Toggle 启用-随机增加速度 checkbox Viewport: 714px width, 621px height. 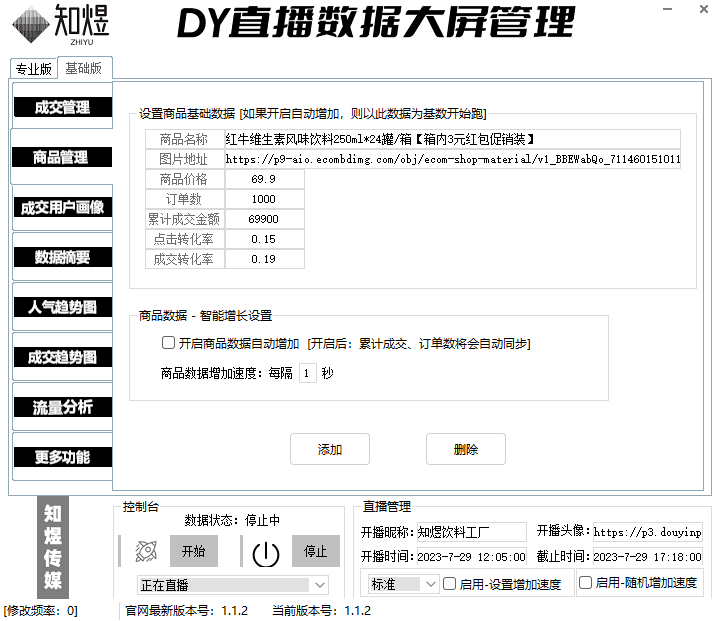click(585, 582)
